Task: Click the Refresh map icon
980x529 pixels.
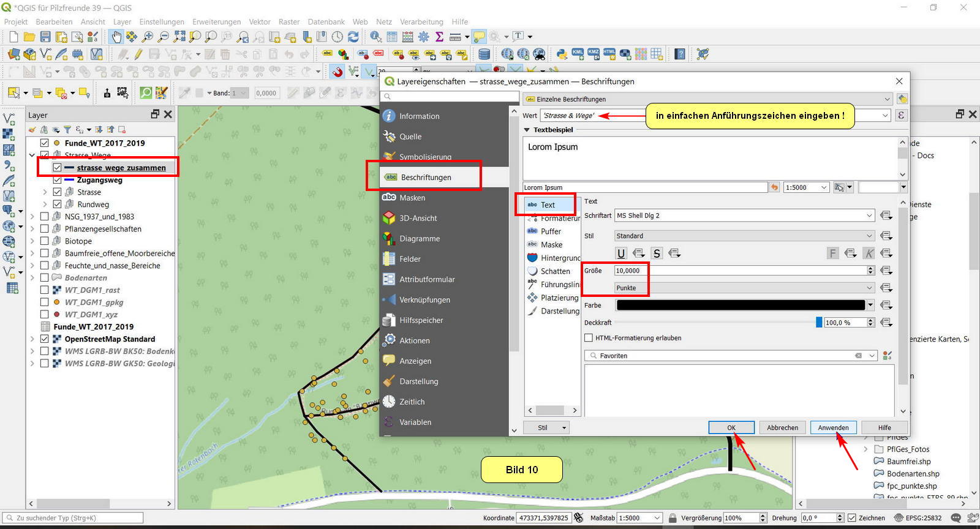Action: 353,37
